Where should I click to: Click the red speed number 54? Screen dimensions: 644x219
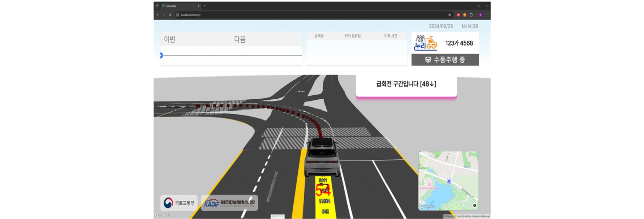[323, 190]
